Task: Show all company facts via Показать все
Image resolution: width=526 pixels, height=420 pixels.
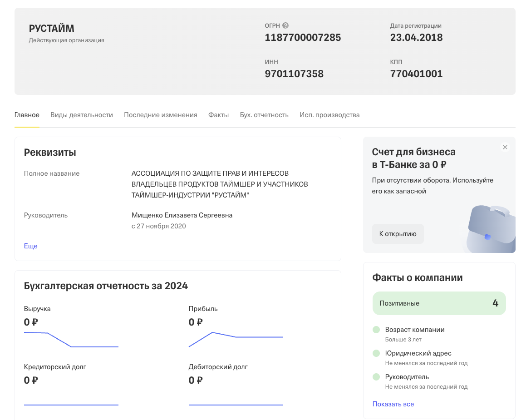Action: pos(393,404)
